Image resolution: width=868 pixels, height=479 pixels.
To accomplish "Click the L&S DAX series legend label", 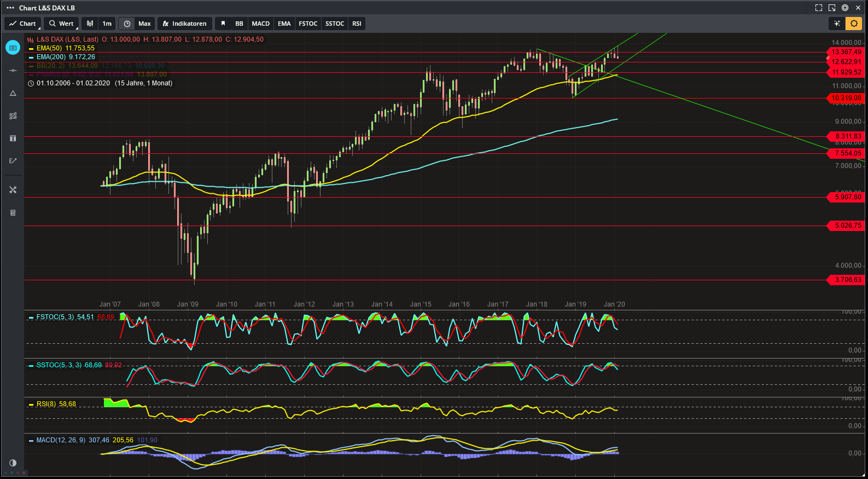I will tap(67, 39).
